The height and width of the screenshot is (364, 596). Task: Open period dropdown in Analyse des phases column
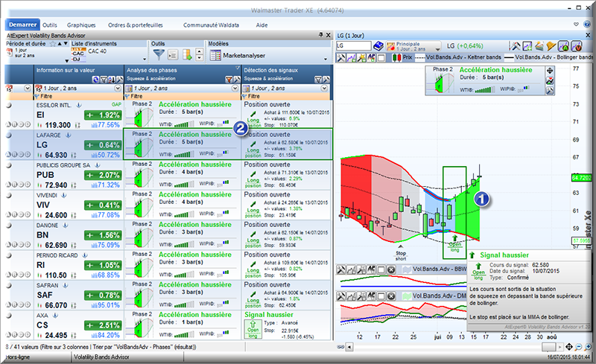pyautogui.click(x=235, y=88)
